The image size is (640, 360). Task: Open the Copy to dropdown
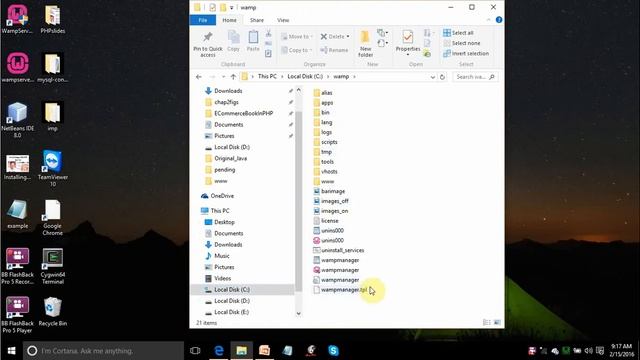pos(297,50)
